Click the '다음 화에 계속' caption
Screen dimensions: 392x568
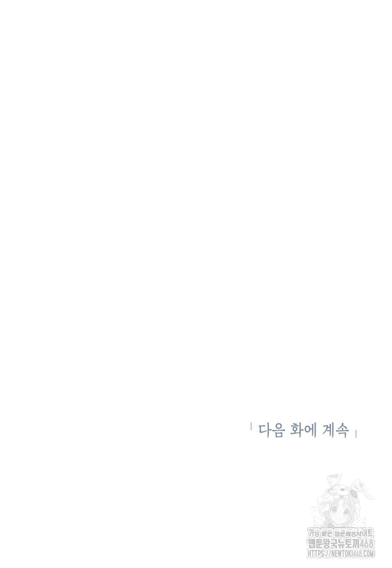[x=303, y=430]
